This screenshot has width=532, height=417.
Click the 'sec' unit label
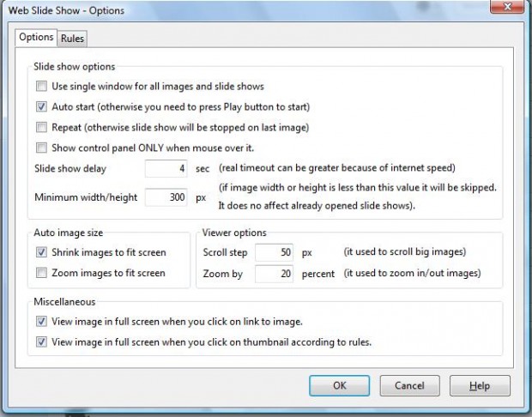(x=203, y=169)
